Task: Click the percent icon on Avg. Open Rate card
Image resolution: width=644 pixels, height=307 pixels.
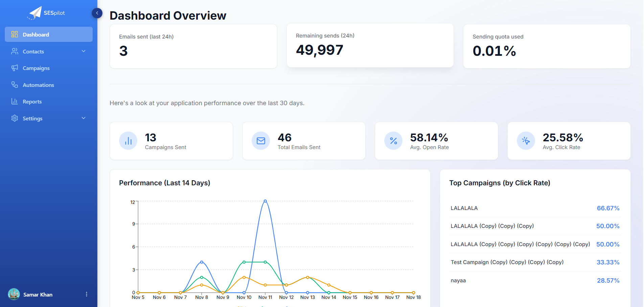Action: (393, 141)
